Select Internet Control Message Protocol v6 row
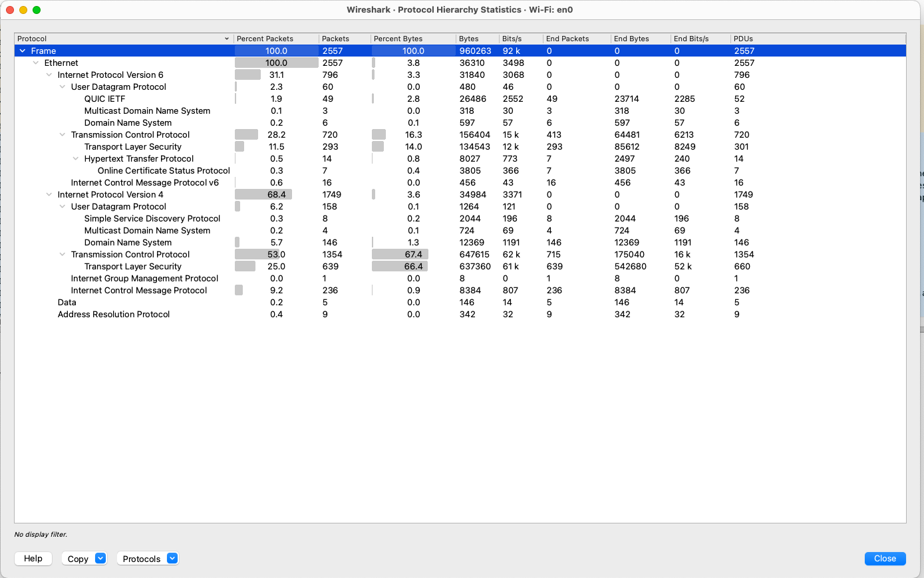The width and height of the screenshot is (924, 578). (460, 183)
